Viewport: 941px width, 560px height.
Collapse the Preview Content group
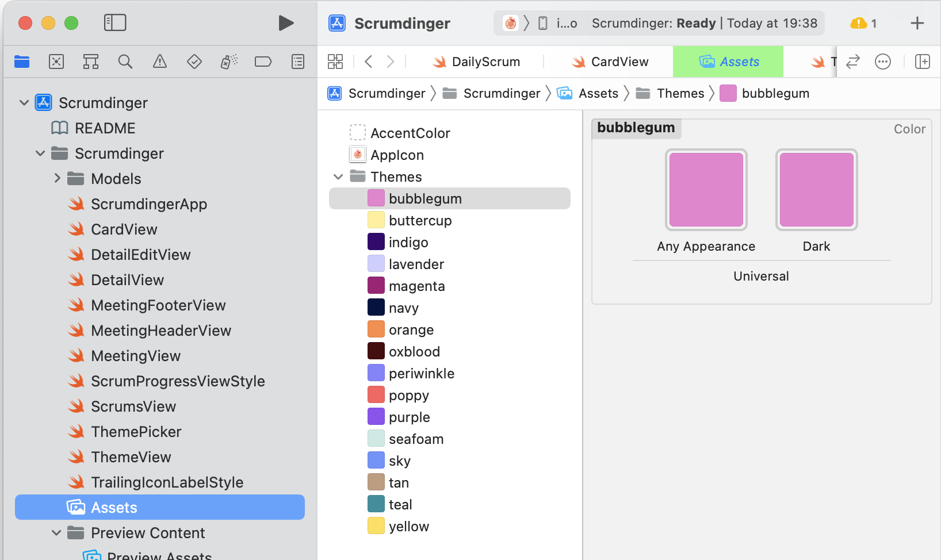point(56,533)
